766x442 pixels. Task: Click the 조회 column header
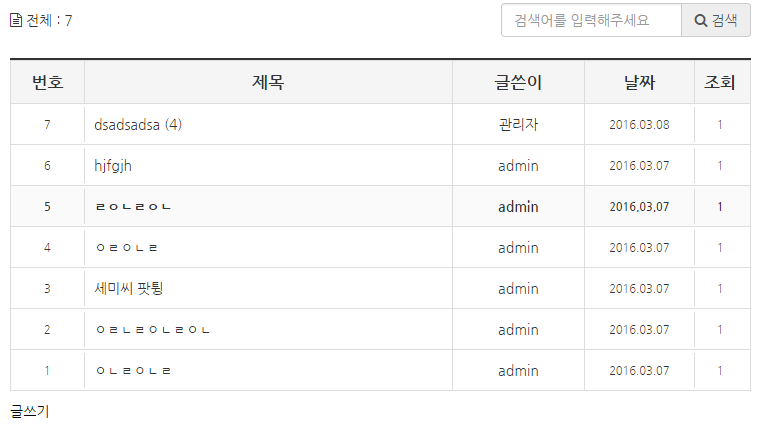(720, 83)
